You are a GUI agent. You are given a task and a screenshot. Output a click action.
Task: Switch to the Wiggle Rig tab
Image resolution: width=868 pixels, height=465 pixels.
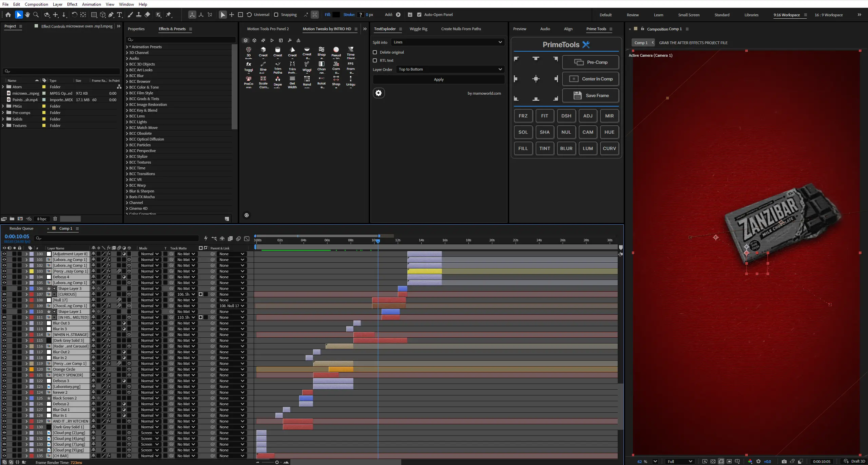click(418, 29)
